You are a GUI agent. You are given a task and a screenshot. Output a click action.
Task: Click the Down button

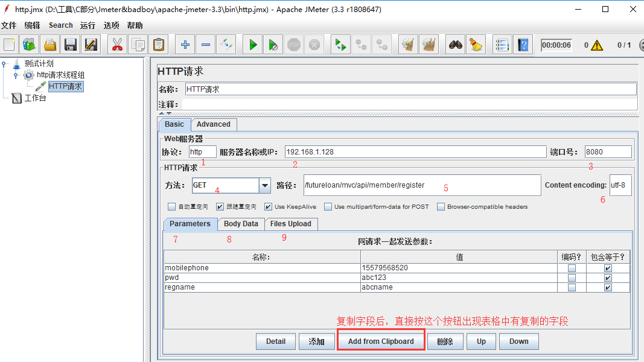click(x=519, y=341)
